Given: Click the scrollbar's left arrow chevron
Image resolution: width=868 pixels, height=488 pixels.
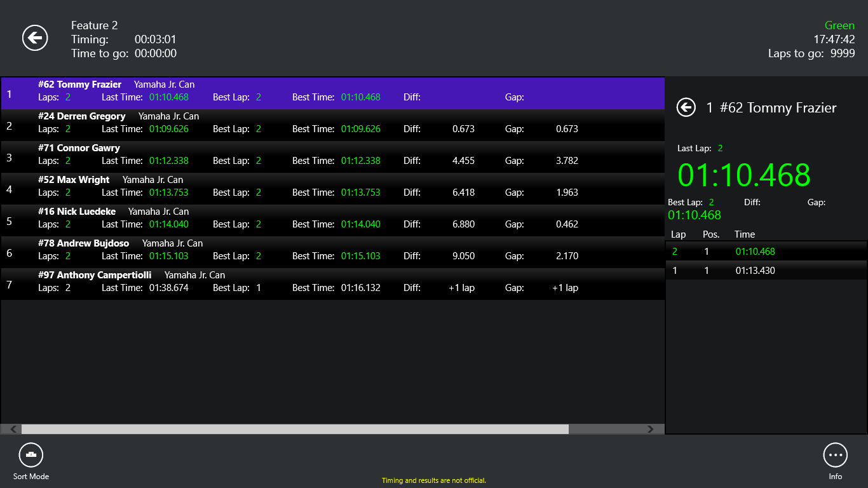Looking at the screenshot, I should click(x=13, y=429).
